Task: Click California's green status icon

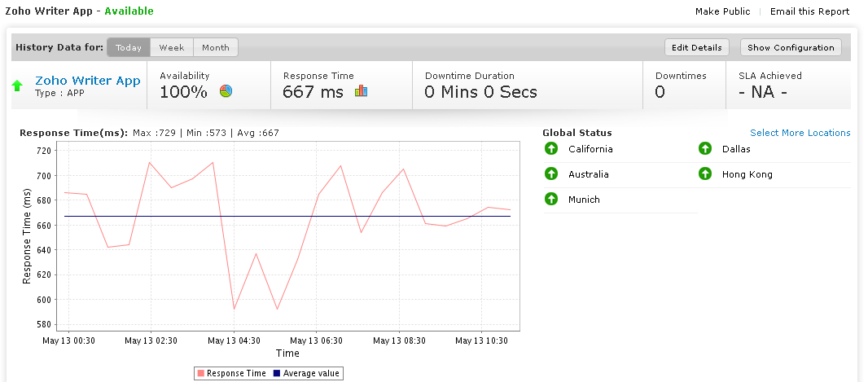Action: click(x=550, y=148)
